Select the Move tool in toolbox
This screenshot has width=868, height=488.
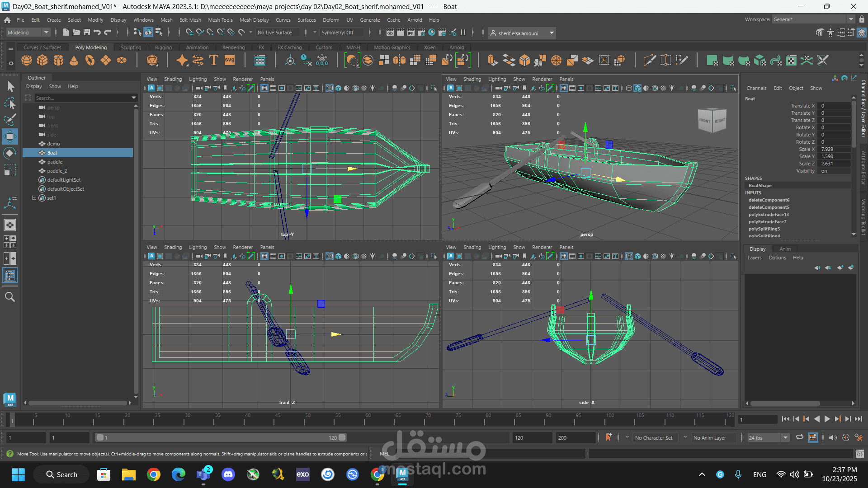tap(9, 136)
